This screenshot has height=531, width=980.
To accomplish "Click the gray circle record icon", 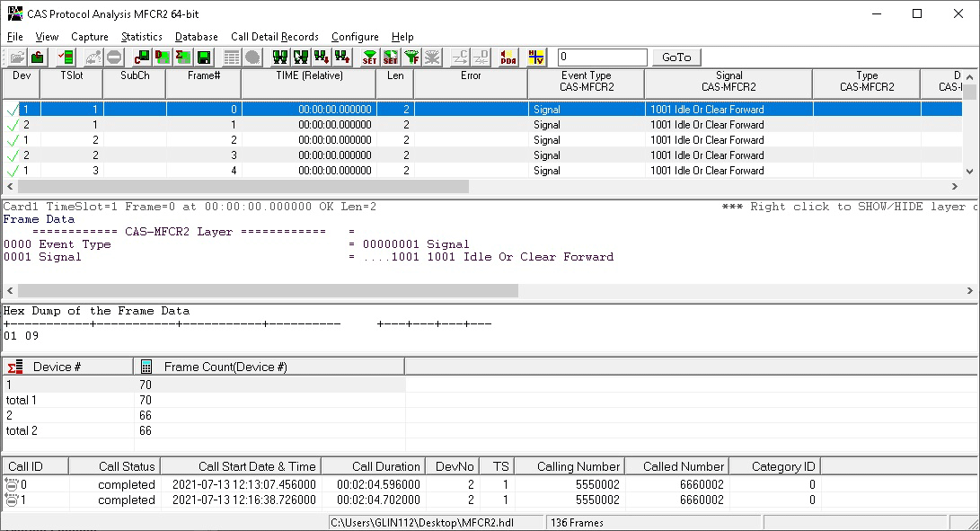I will [252, 58].
